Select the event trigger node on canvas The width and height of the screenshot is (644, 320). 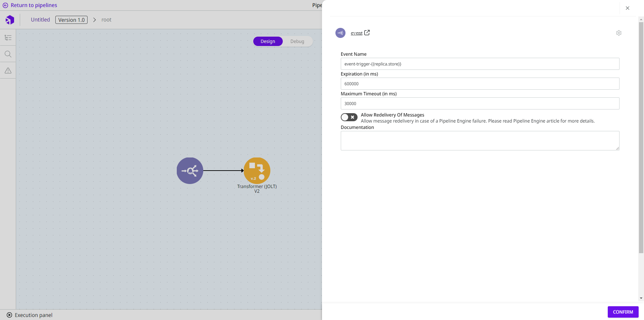[190, 171]
